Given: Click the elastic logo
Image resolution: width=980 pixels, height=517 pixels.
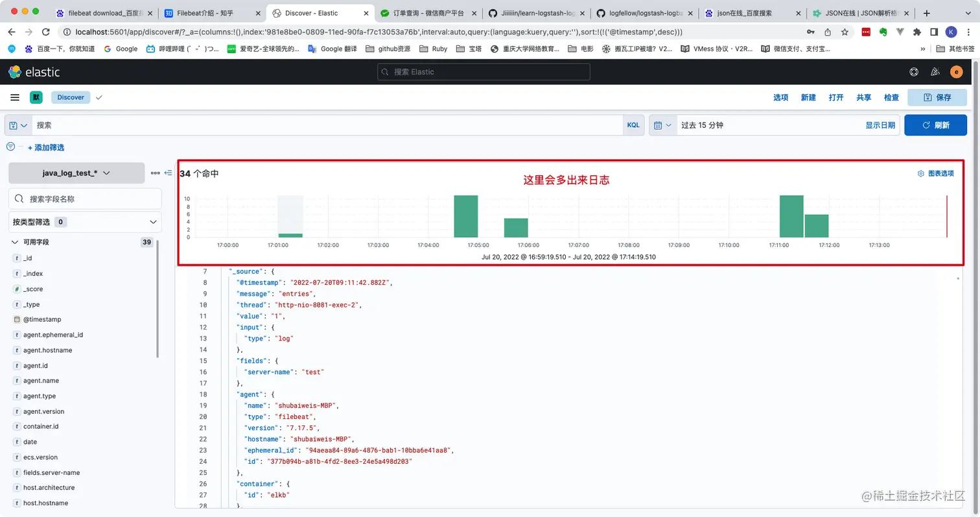Looking at the screenshot, I should pos(34,72).
